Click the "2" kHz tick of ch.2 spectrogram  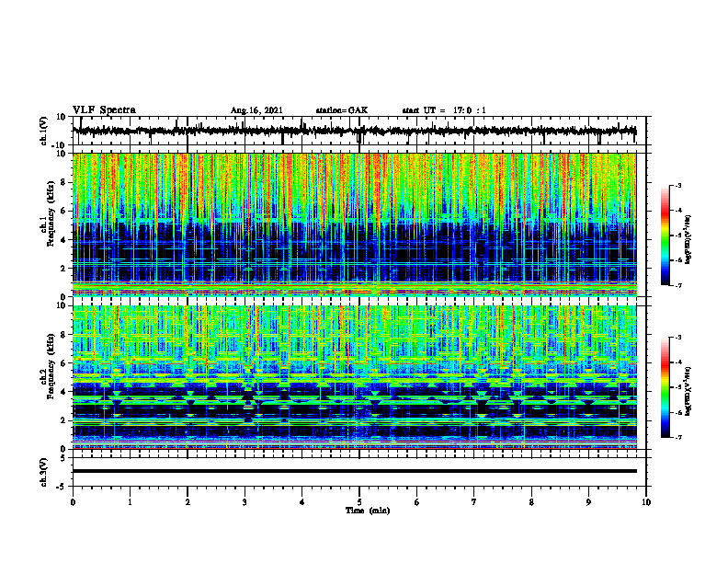(x=63, y=420)
